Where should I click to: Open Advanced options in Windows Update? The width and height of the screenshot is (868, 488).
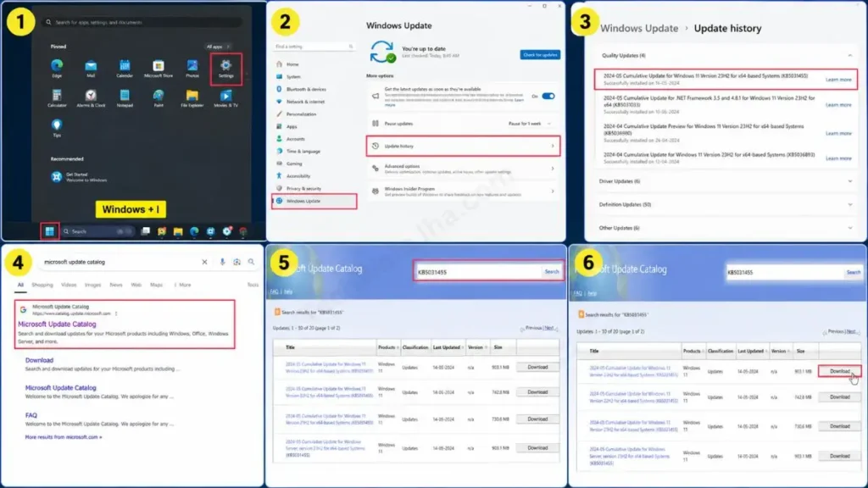click(x=463, y=169)
